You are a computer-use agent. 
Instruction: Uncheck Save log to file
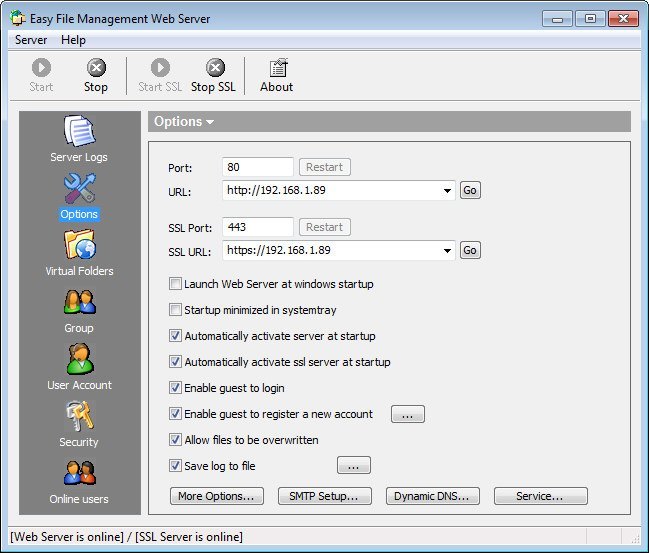175,466
